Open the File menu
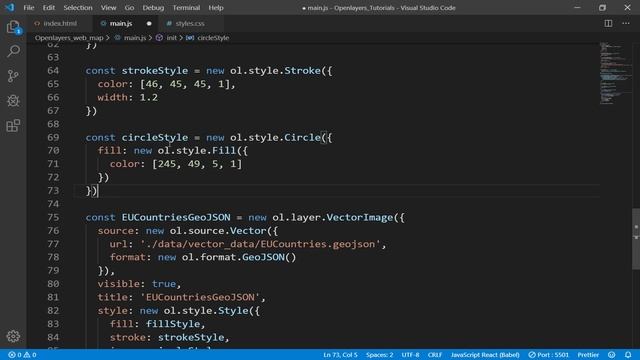Image resolution: width=640 pixels, height=360 pixels. point(29,8)
